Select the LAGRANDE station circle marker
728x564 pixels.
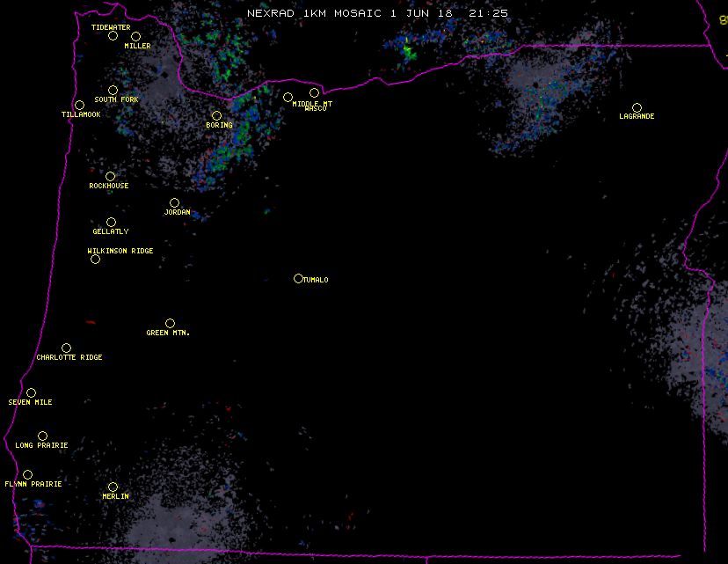pos(637,107)
